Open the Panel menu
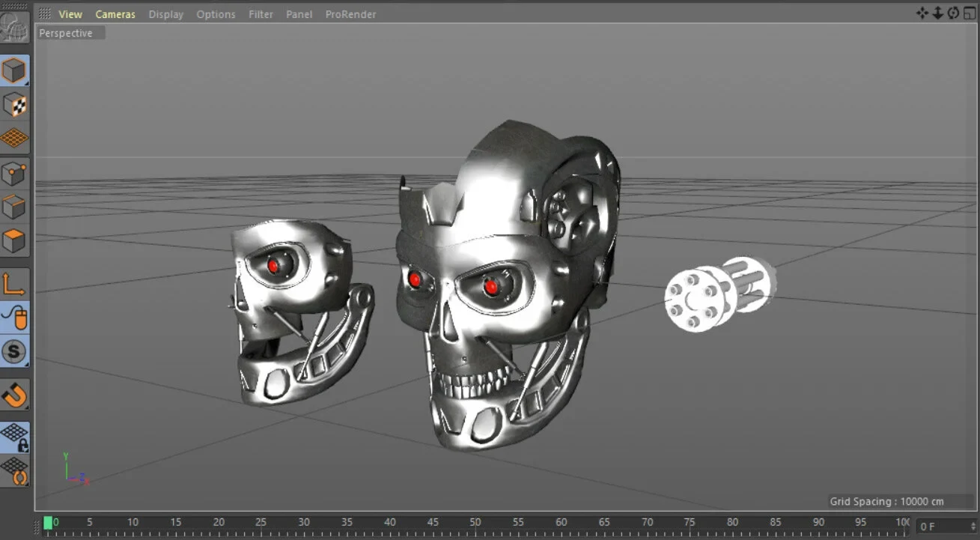This screenshot has width=980, height=540. [299, 14]
